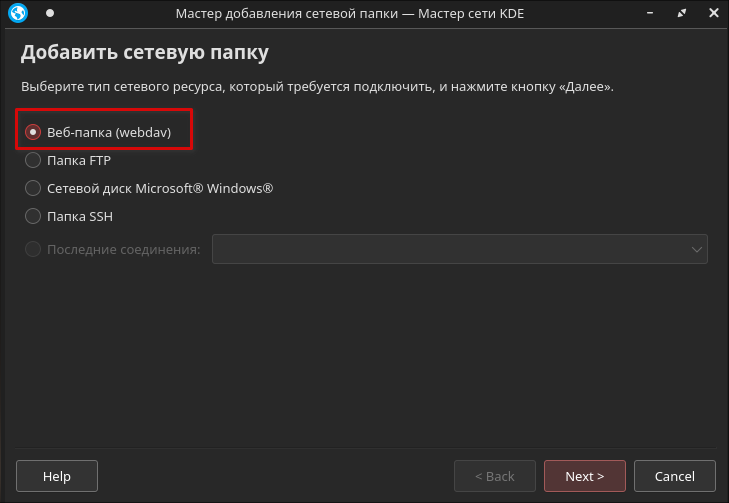Click the pin dot icon in title bar
The height and width of the screenshot is (503, 729).
[x=50, y=14]
